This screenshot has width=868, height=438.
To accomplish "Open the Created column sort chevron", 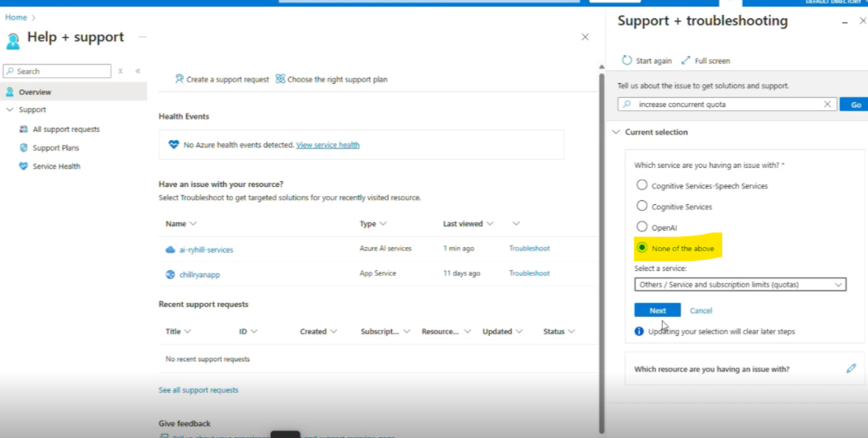I will (334, 331).
